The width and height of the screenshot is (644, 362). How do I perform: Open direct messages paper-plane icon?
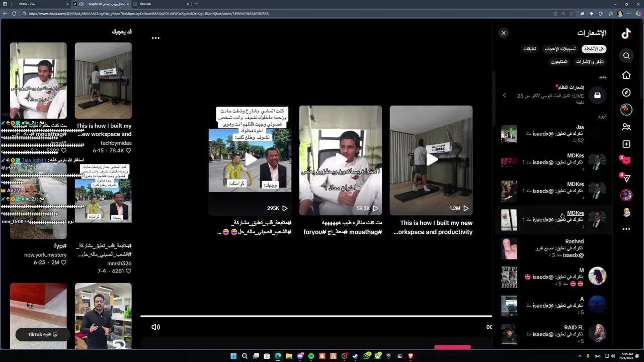tap(626, 177)
